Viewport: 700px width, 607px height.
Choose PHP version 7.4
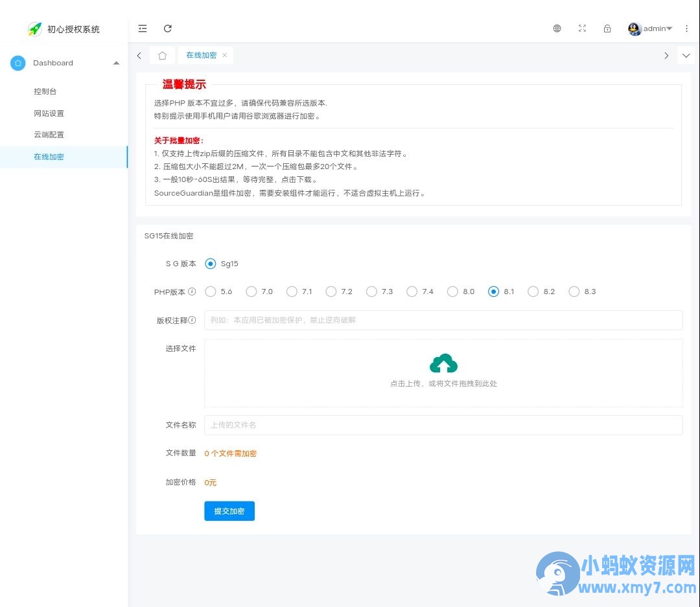point(412,292)
